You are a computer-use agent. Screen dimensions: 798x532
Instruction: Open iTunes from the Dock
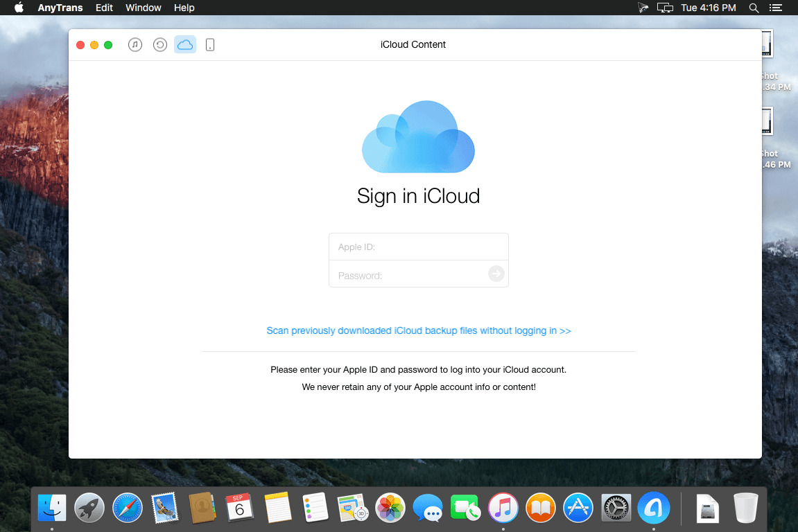[503, 508]
